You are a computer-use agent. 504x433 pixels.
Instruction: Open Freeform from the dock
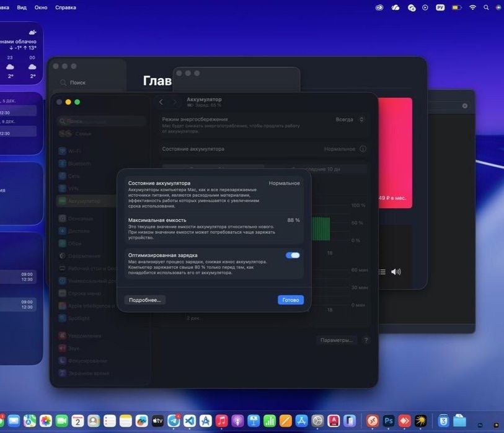click(x=141, y=421)
